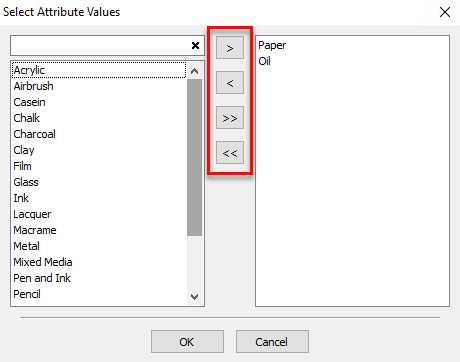
Task: Select Glass in the available list
Action: [x=99, y=182]
